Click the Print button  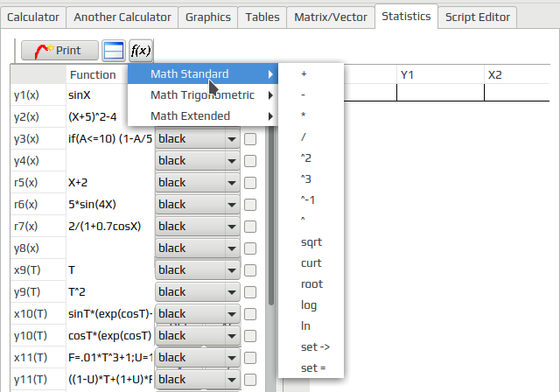pos(59,51)
